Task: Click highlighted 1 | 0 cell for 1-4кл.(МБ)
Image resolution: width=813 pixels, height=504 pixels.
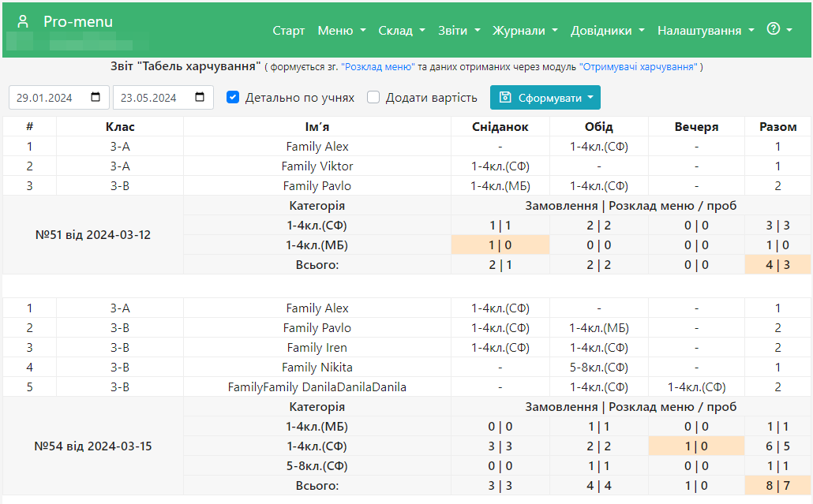Action: pos(500,245)
